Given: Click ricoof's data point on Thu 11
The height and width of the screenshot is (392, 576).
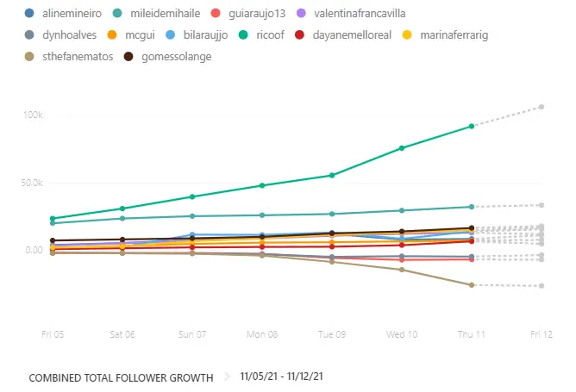Looking at the screenshot, I should 472,127.
